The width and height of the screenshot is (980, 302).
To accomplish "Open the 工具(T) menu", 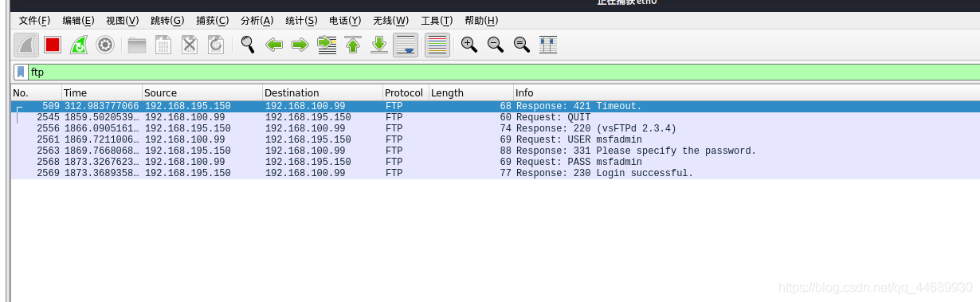I will click(x=436, y=20).
